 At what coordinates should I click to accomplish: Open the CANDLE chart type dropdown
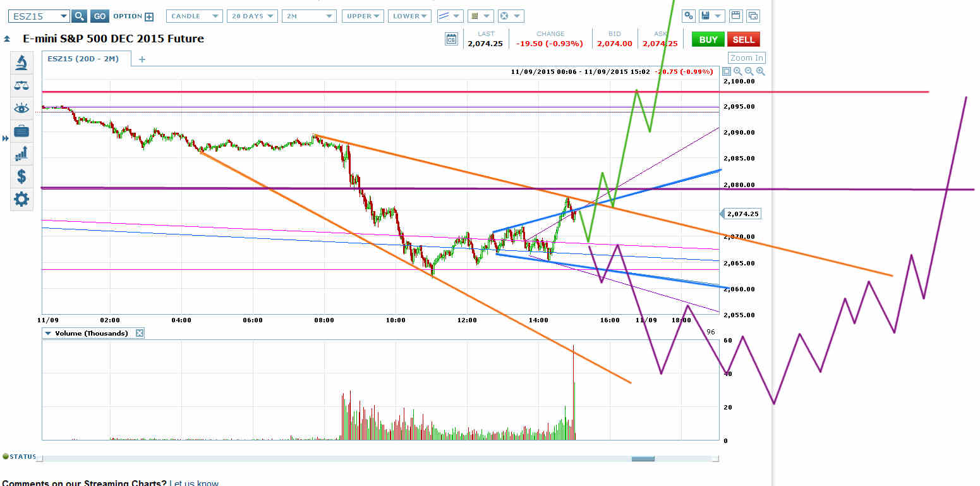pos(195,16)
